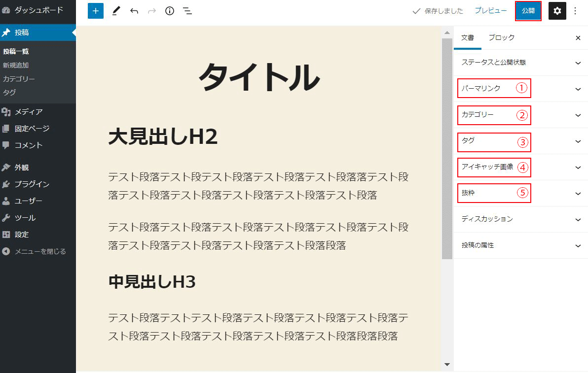Click the タイトル post title field
The image size is (588, 373).
click(258, 78)
